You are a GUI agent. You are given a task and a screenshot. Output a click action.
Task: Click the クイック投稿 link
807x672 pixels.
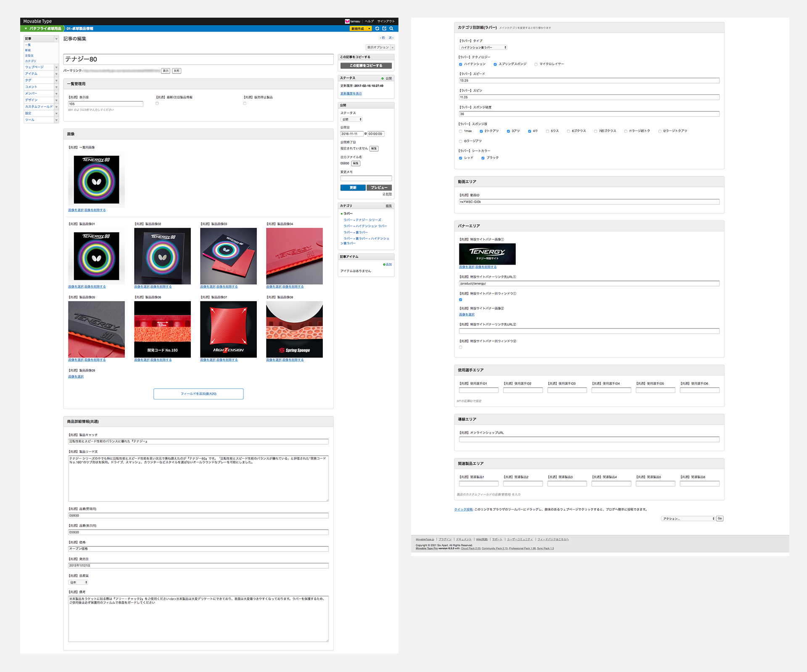464,509
